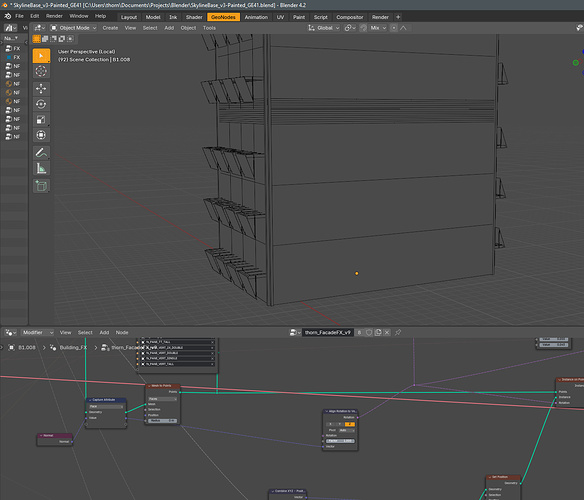
Task: Unlink the thom_FacadeFX_v9 node group
Action: point(387,332)
